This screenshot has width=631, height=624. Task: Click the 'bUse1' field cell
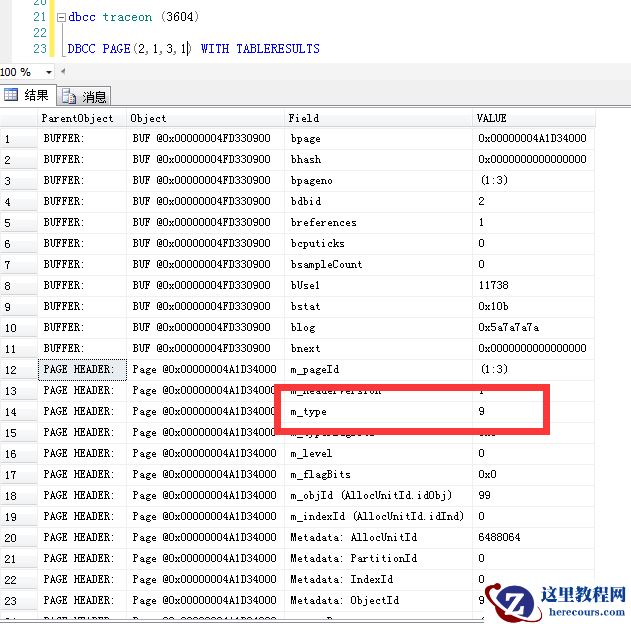tap(378, 285)
